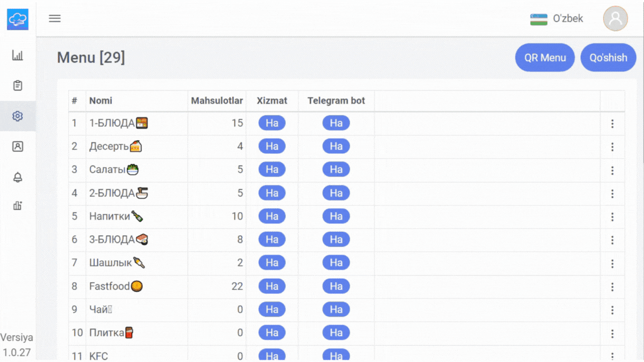Toggle Telegram bot status for Десерть
This screenshot has height=362, width=644.
(336, 146)
